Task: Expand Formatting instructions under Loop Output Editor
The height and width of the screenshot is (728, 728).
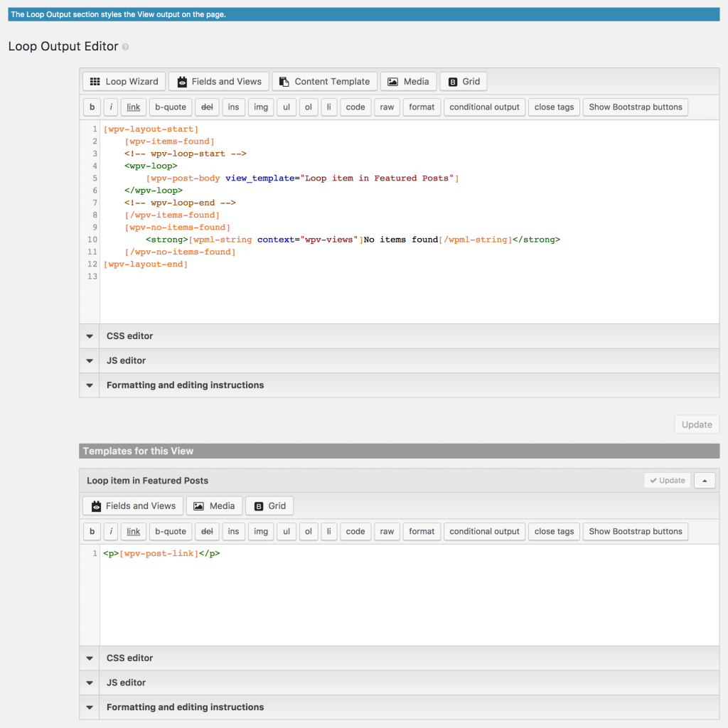Action: click(x=400, y=385)
